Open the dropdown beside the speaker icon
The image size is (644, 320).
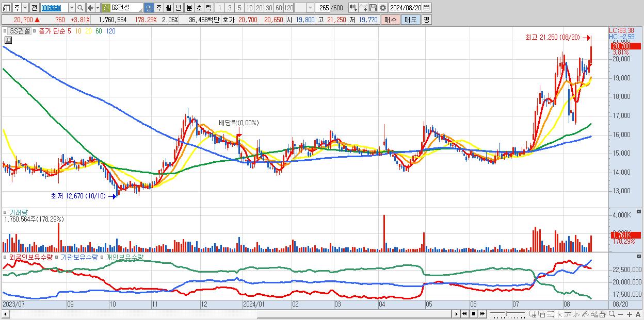pos(97,8)
